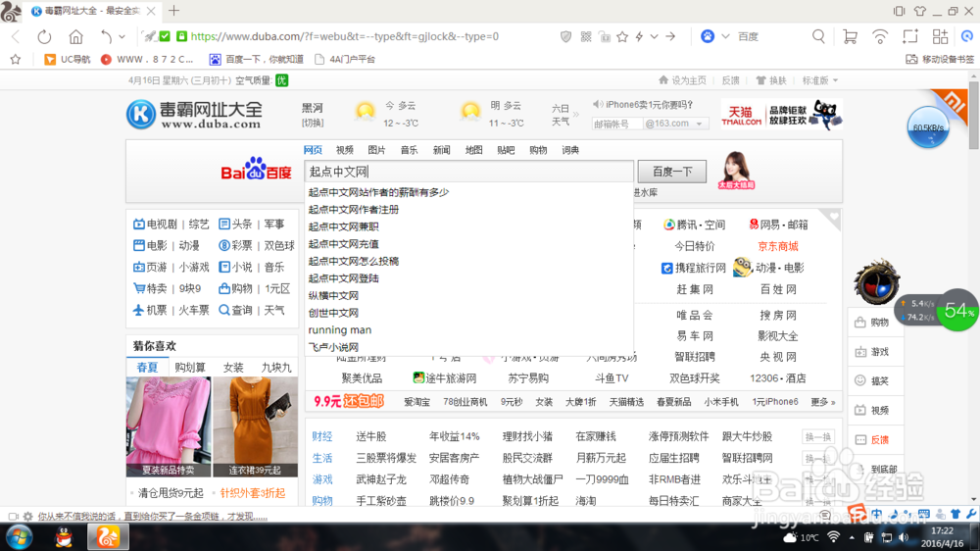Expand 更多 in the 9.9元 row

tap(823, 402)
